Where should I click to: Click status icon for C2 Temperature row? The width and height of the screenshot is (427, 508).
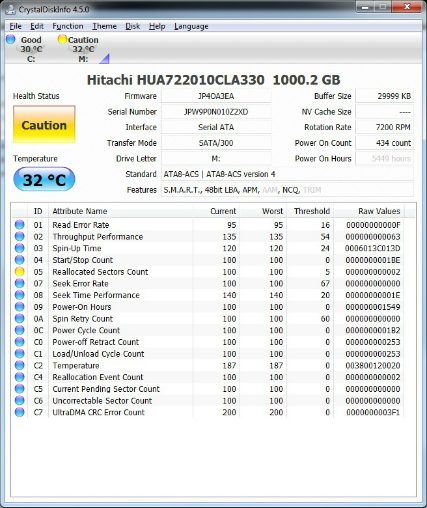[x=20, y=365]
